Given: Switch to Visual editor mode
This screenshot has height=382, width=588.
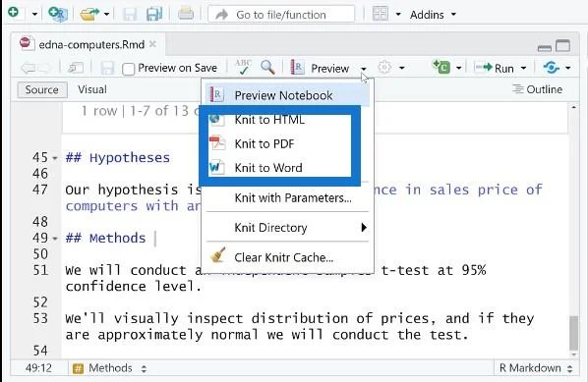Looking at the screenshot, I should point(92,90).
